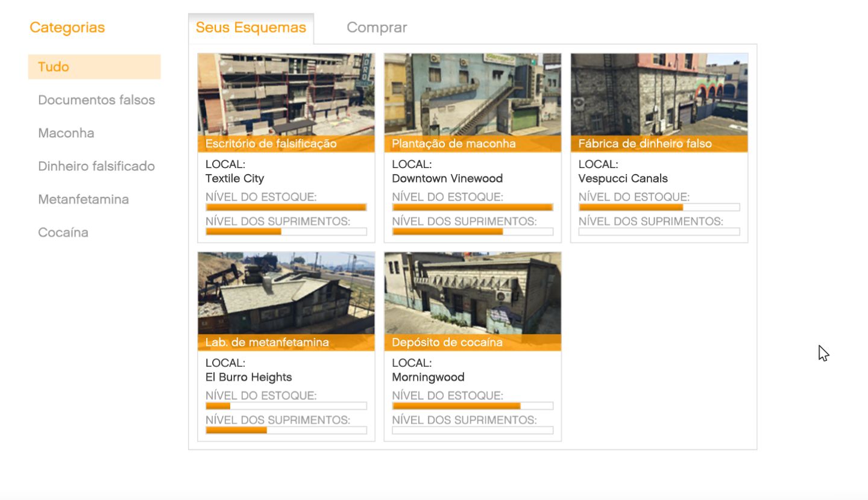
Task: Click the Downtown Vinewood stock level bar
Action: click(x=473, y=207)
